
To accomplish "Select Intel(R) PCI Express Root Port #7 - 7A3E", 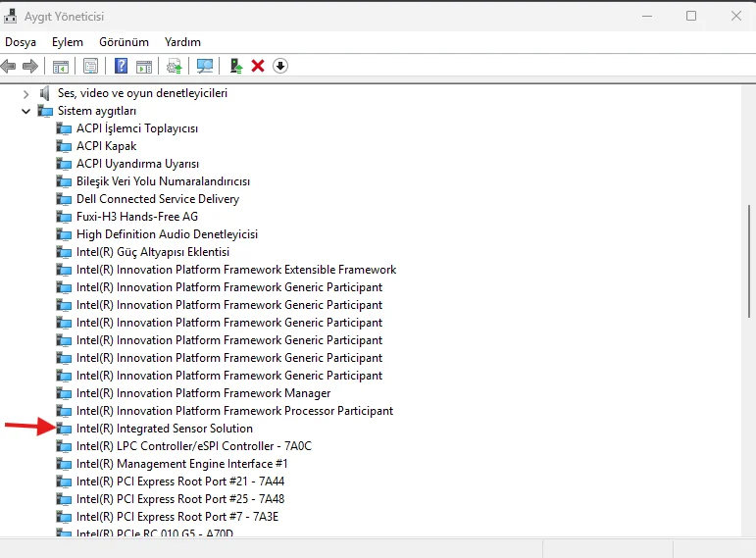I will tap(177, 517).
